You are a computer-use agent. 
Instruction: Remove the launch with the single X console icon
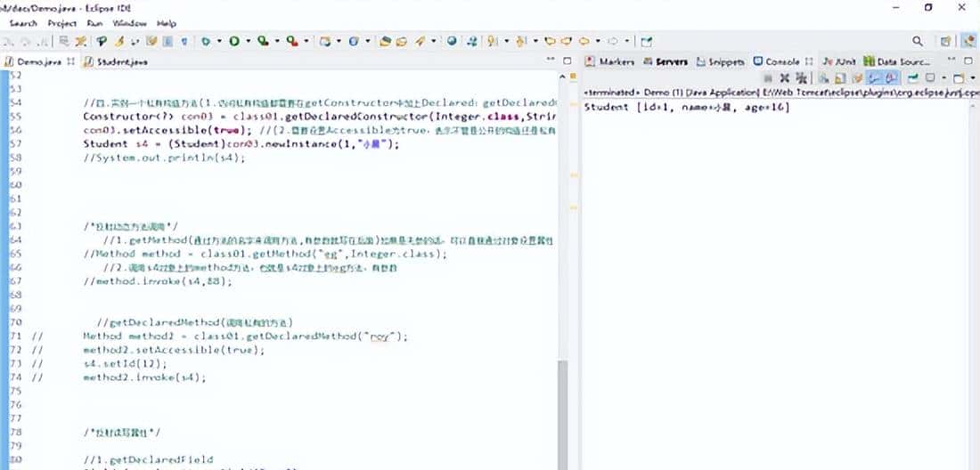pyautogui.click(x=785, y=78)
